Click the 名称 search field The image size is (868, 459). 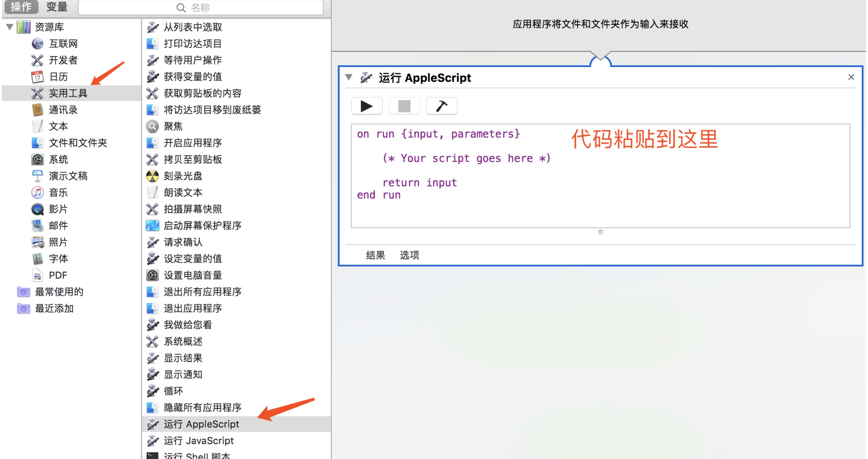point(201,7)
